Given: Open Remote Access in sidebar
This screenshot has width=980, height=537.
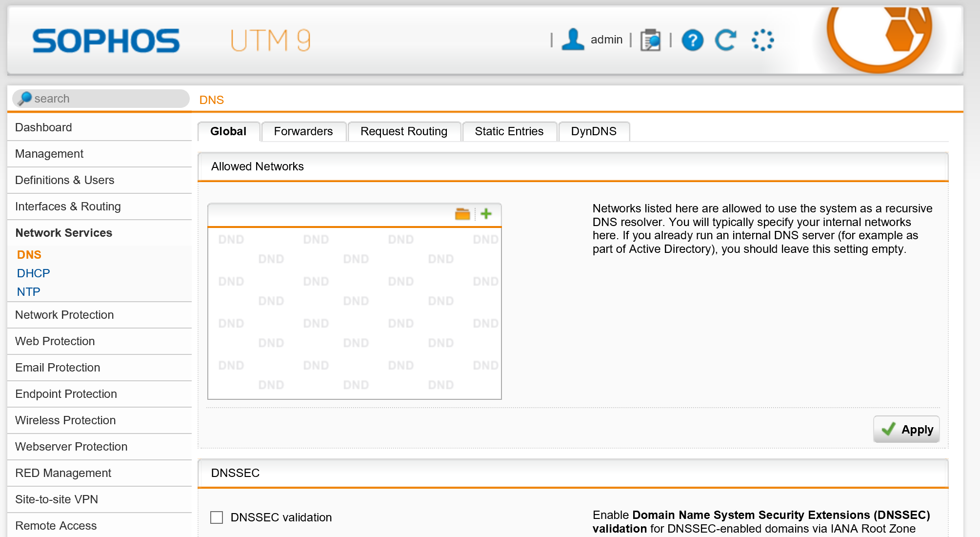Looking at the screenshot, I should pos(100,526).
